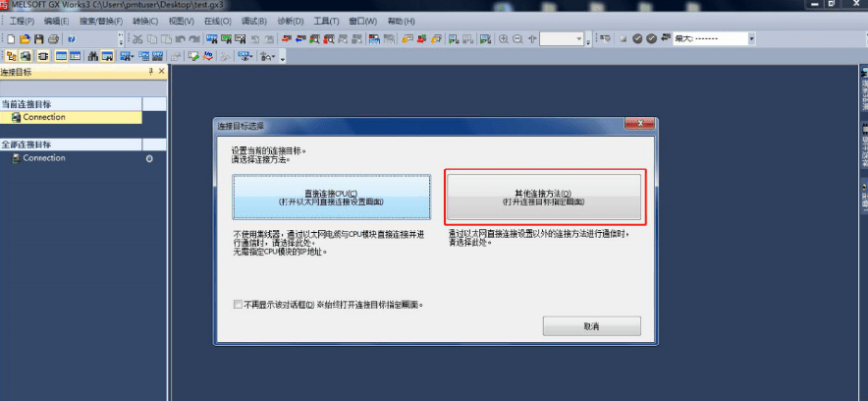This screenshot has height=401, width=868.
Task: Click the Zoom in magnifier icon
Action: point(503,39)
